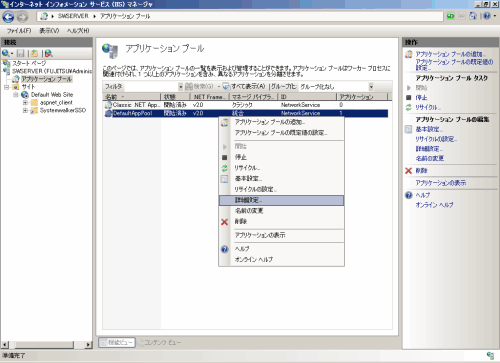The width and height of the screenshot is (500, 363).
Task: Select Default Web Site in tree
Action: click(52, 95)
